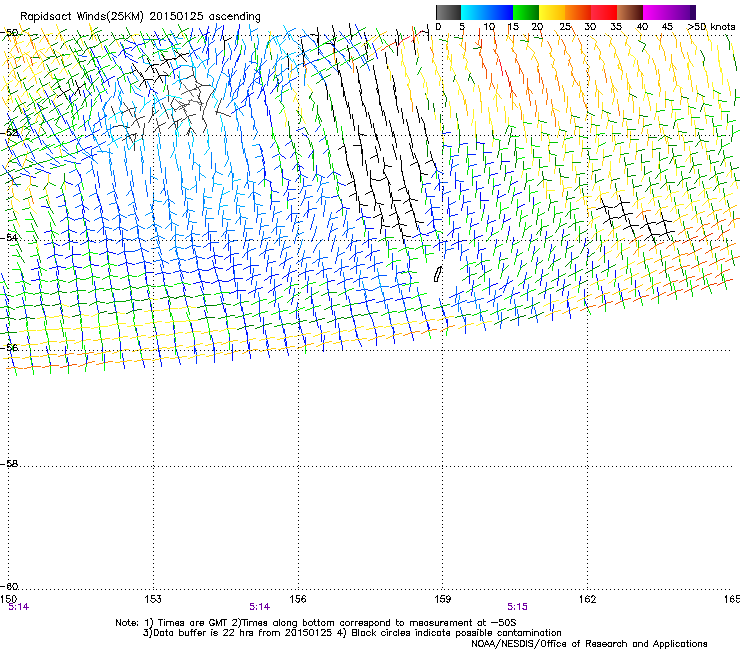Click the -58 latitude axis label
This screenshot has height=650, width=740.
tap(9, 464)
